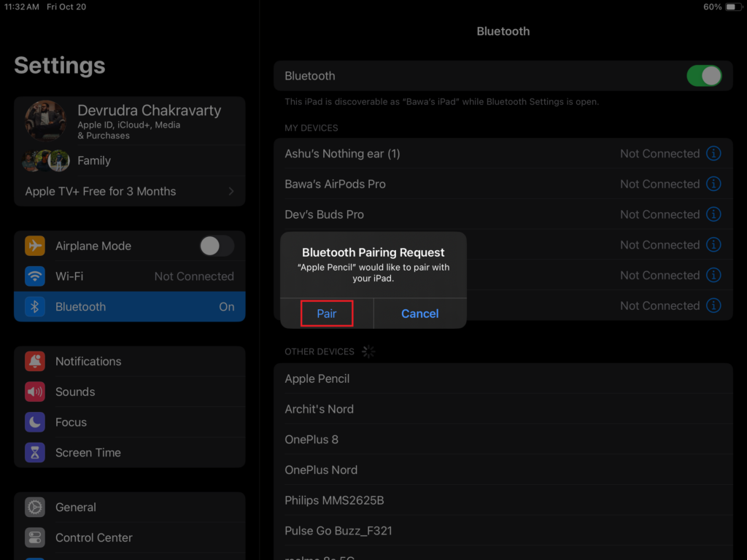Click the Notifications bell icon in sidebar
The height and width of the screenshot is (560, 747).
(x=35, y=361)
